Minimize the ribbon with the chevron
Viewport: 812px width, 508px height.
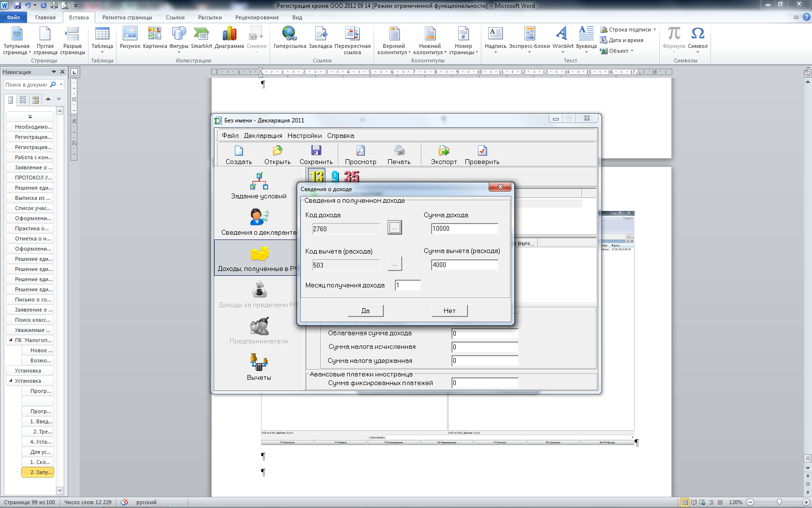796,17
